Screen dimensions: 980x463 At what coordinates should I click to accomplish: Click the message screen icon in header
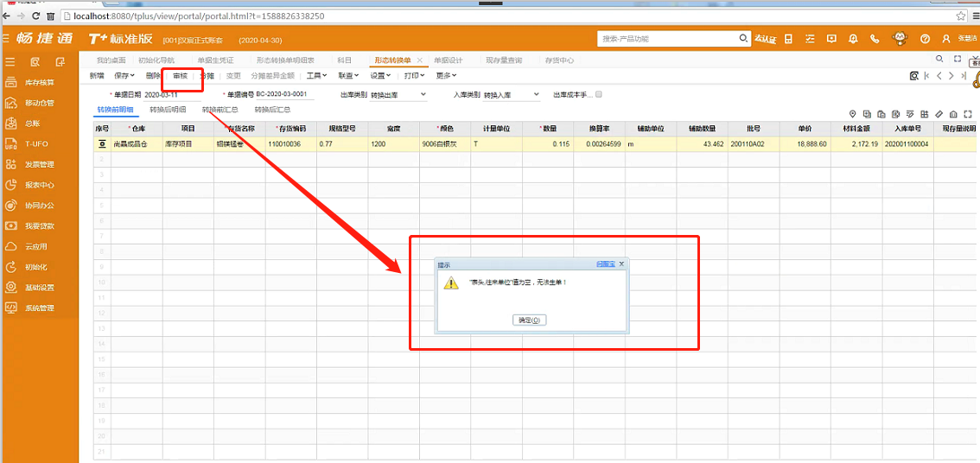pyautogui.click(x=831, y=39)
